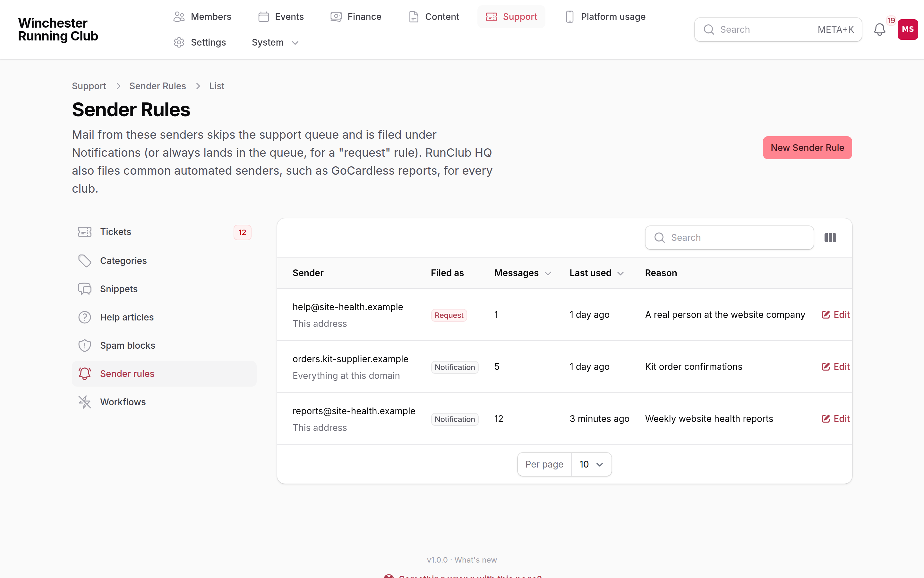The width and height of the screenshot is (924, 578).
Task: Open the Support nav tab
Action: tap(511, 17)
